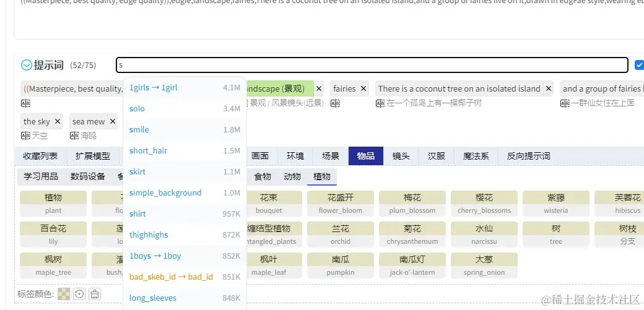Open the 汉服 tab
Image resolution: width=644 pixels, height=310 pixels.
pyautogui.click(x=437, y=156)
